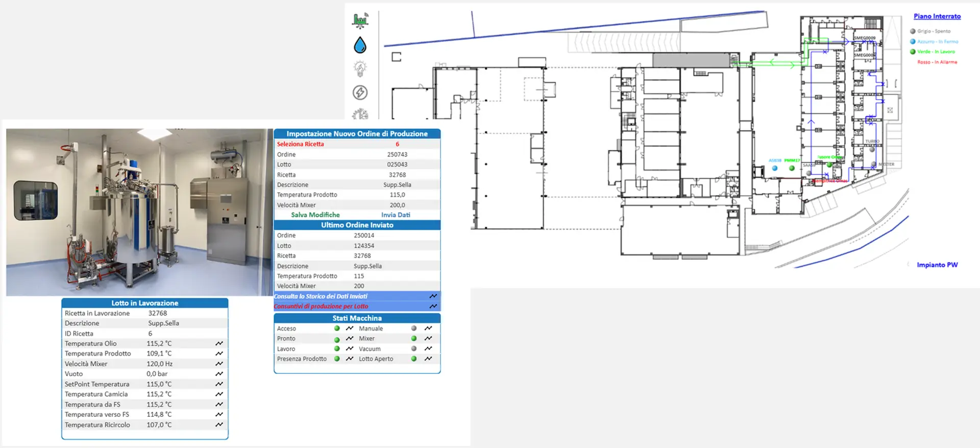980x448 pixels.
Task: Open the Piano Interrato link
Action: click(x=937, y=16)
